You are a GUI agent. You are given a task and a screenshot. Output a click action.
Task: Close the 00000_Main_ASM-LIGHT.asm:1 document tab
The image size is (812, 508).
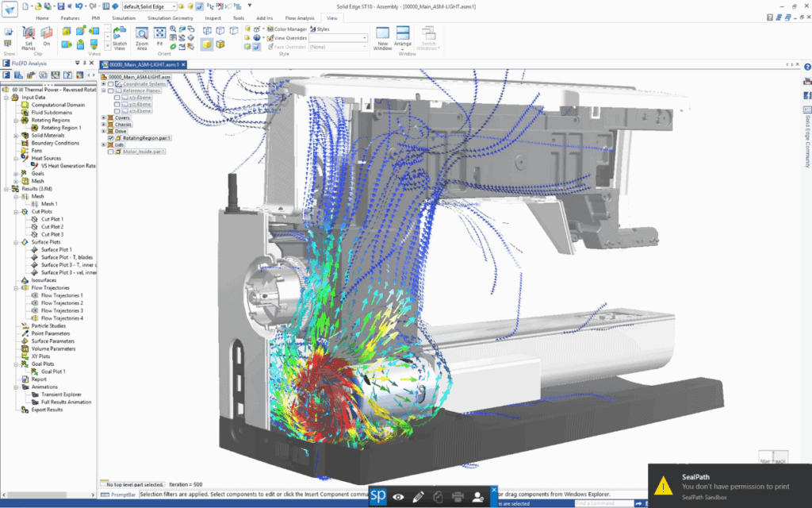[183, 65]
